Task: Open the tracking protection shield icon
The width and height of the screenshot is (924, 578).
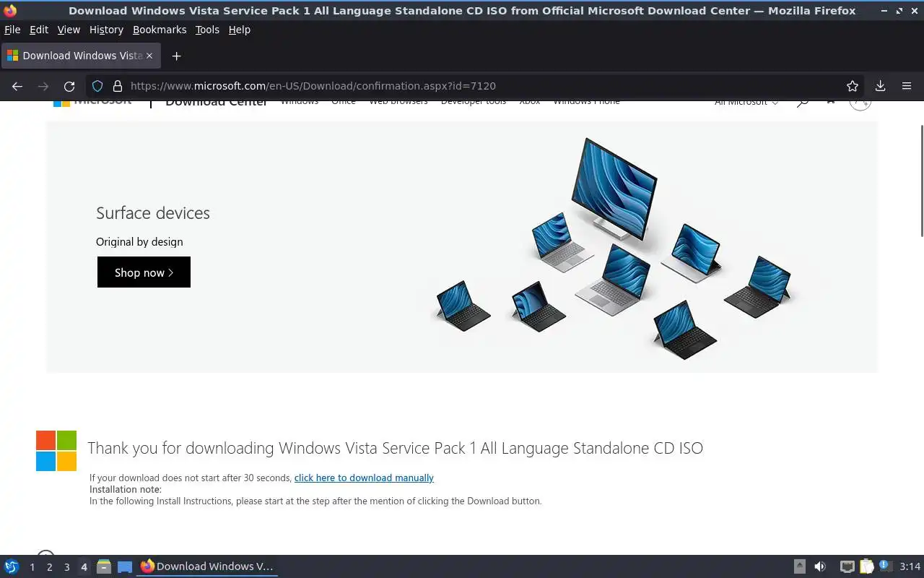Action: (x=97, y=86)
